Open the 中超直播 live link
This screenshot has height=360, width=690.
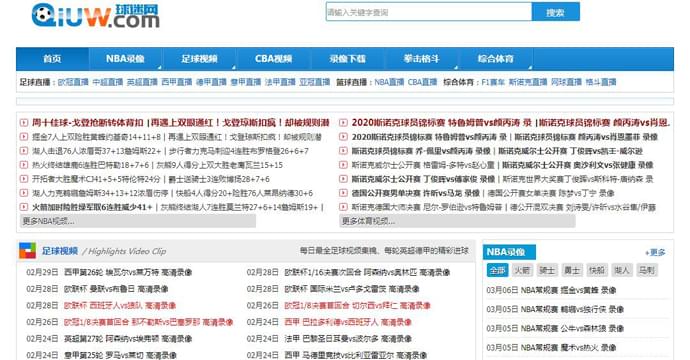click(x=108, y=82)
